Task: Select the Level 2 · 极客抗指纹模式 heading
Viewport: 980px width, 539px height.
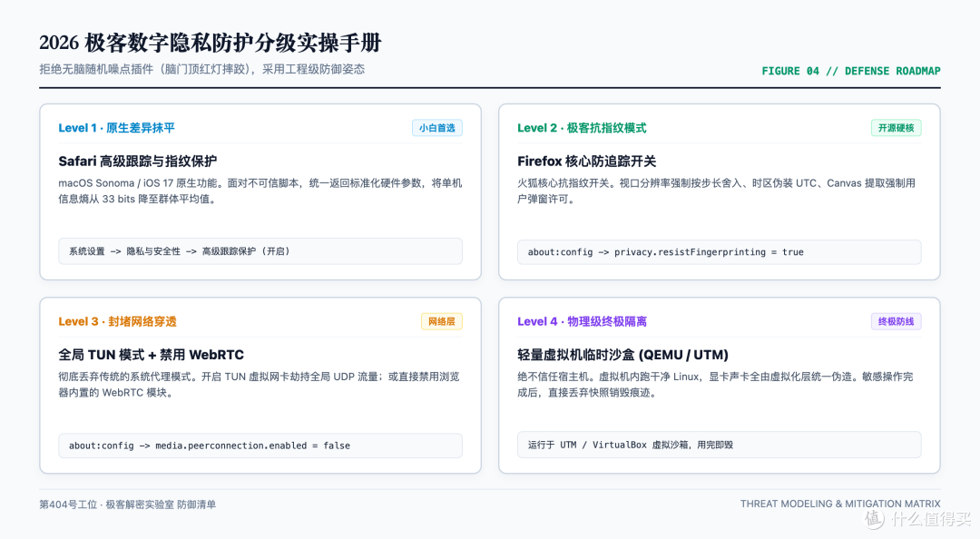Action: click(x=582, y=128)
